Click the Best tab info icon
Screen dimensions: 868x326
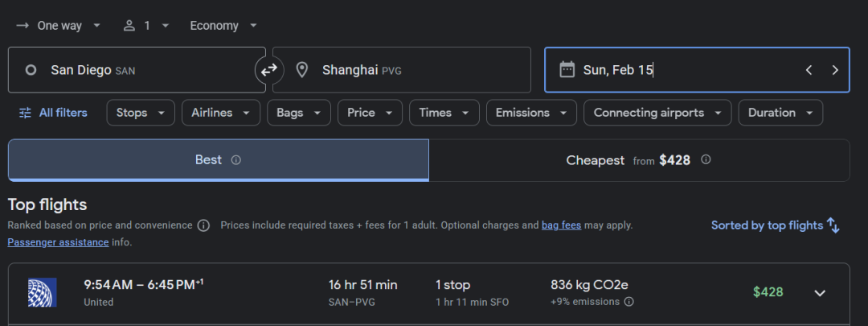(235, 160)
